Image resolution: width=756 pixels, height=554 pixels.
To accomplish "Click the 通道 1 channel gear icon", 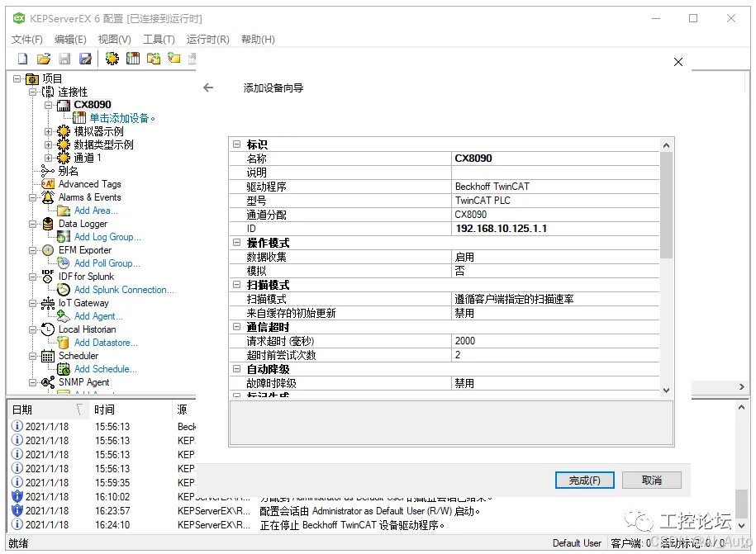I will 64,158.
